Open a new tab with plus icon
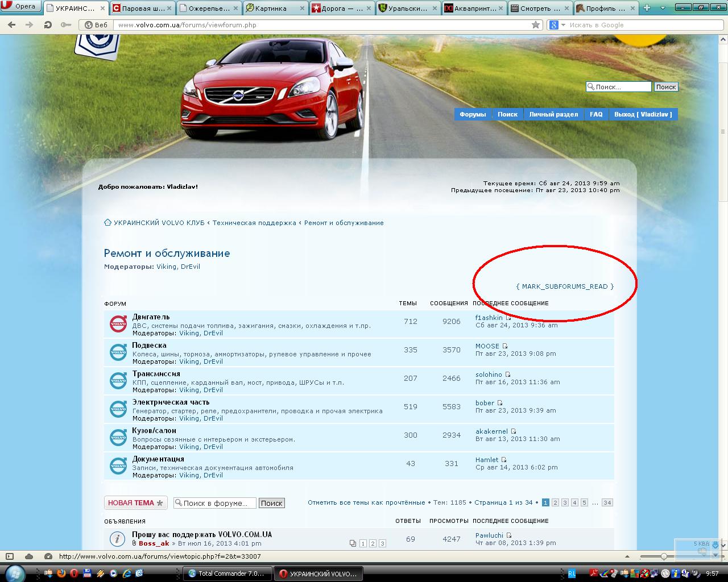 [647, 8]
